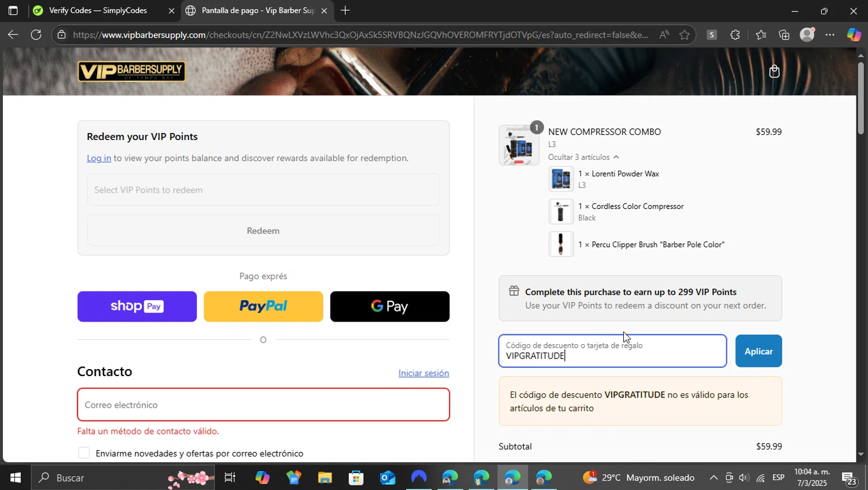The width and height of the screenshot is (868, 490).
Task: Go back to the previous page
Action: pyautogui.click(x=13, y=35)
